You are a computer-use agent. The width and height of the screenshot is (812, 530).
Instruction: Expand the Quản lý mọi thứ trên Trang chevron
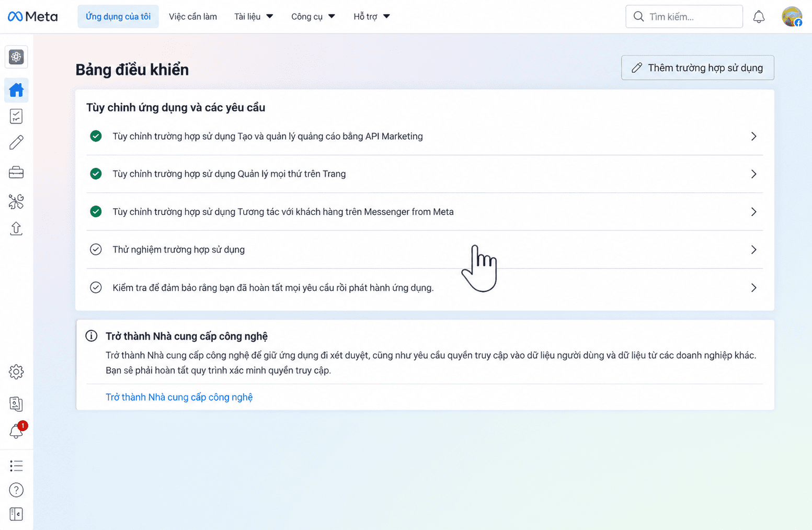click(x=753, y=174)
